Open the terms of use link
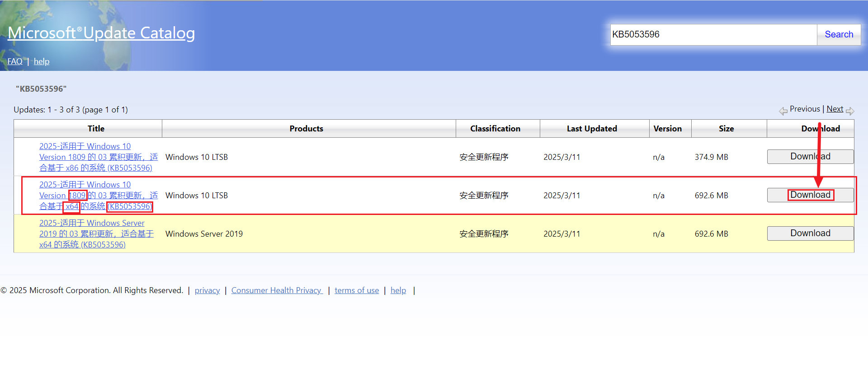Screen dimensions: 868x387 coord(357,290)
